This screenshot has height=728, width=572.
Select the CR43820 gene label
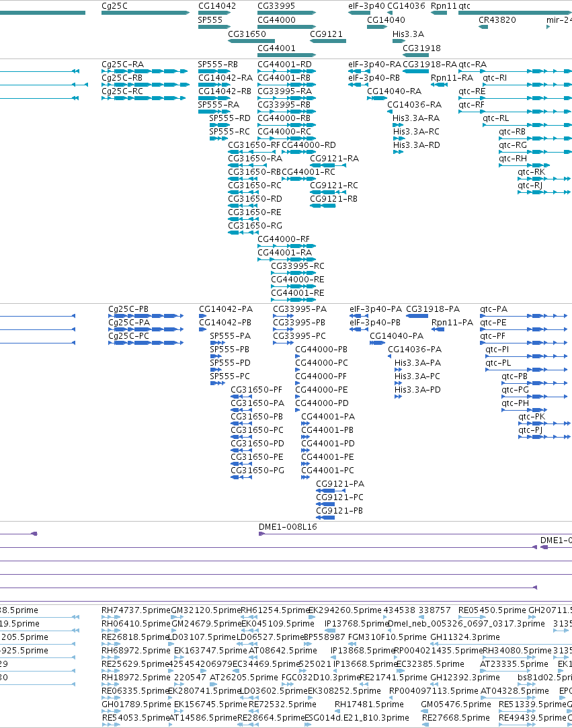tap(497, 20)
